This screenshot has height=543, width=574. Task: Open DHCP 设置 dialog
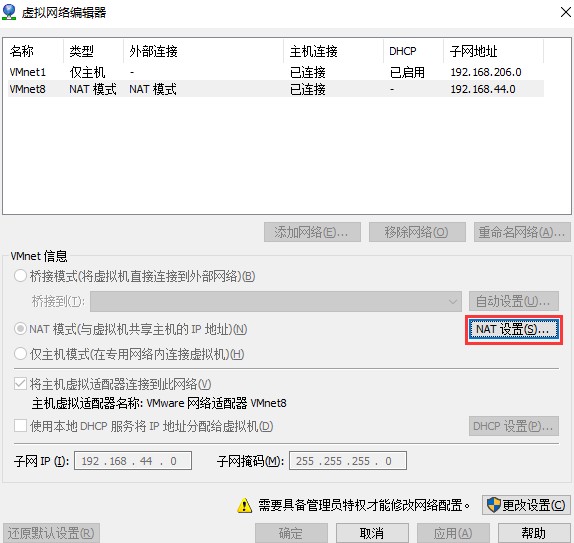point(514,426)
